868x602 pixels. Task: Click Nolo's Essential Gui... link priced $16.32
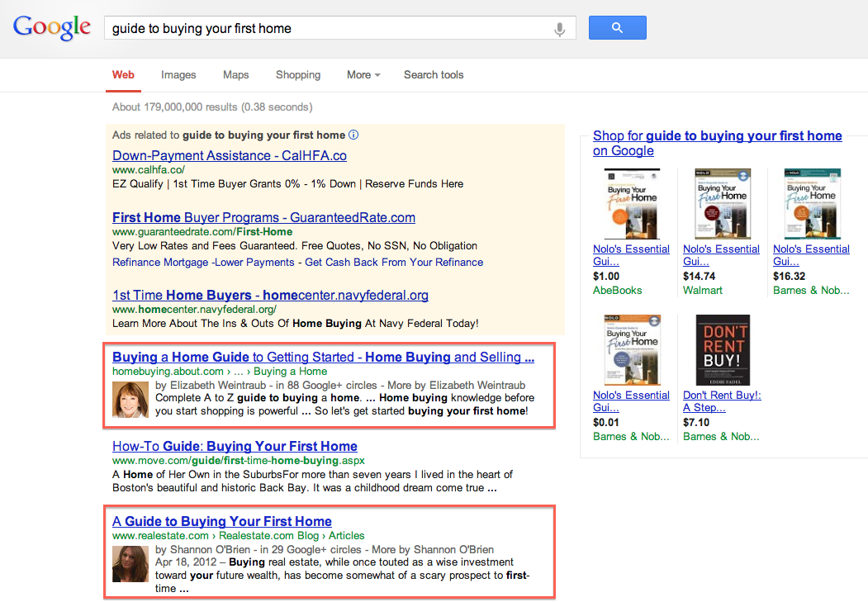pos(812,255)
